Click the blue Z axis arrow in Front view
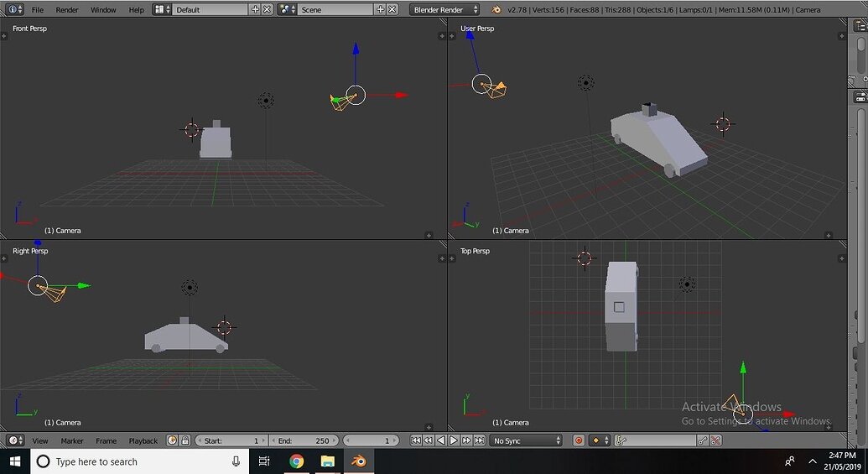The image size is (868, 474). coord(356,49)
